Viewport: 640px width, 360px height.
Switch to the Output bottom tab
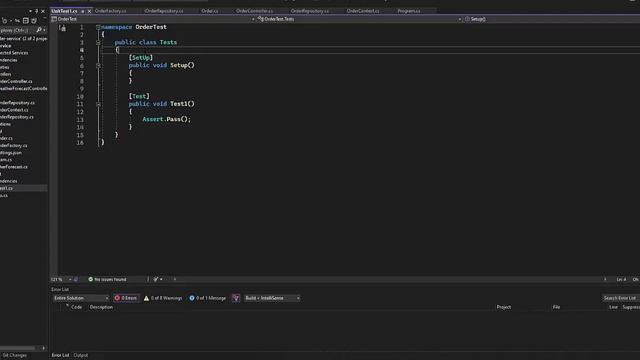[81, 356]
